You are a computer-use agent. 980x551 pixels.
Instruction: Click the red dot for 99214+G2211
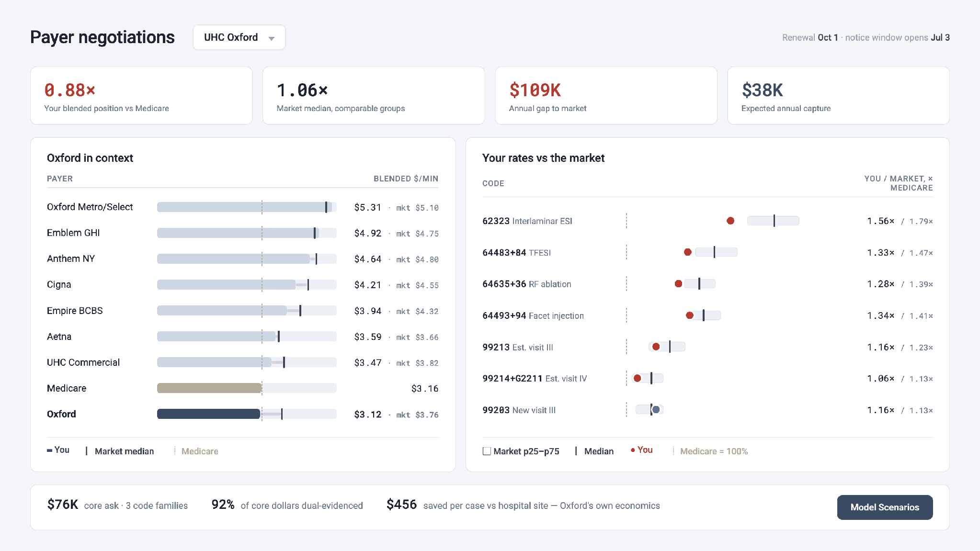click(x=638, y=378)
